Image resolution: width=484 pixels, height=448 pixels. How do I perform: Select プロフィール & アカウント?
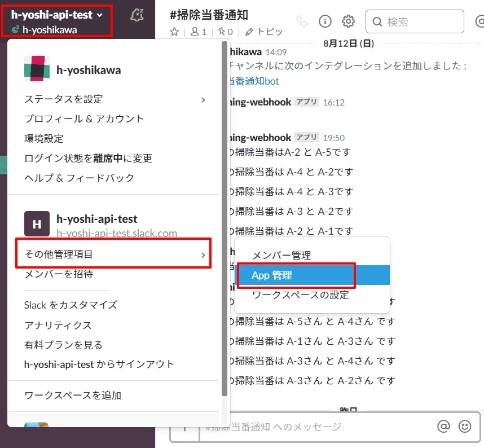point(86,117)
